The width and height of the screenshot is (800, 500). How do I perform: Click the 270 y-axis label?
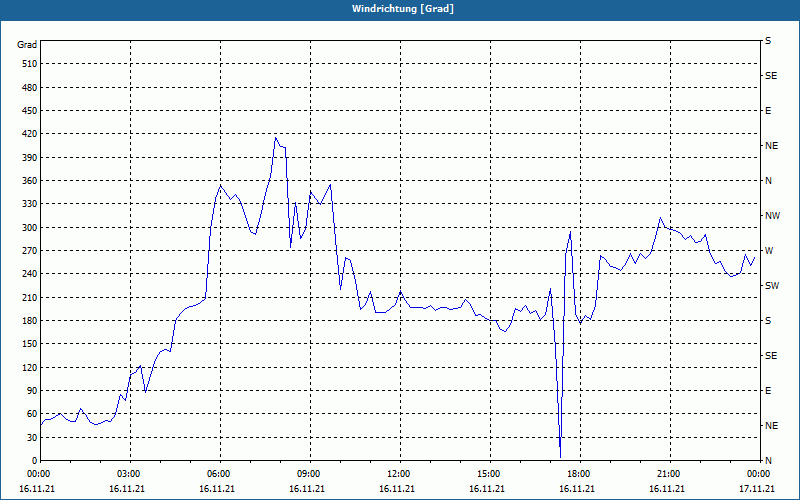(x=29, y=251)
